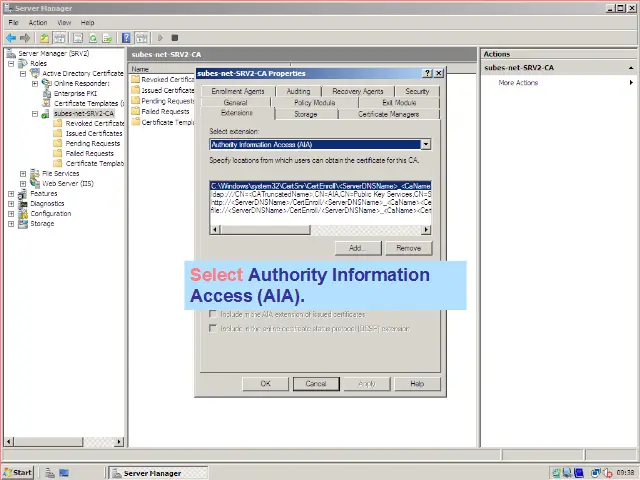Toggle the OCSP extension checkbox
The image size is (640, 480).
tap(213, 328)
